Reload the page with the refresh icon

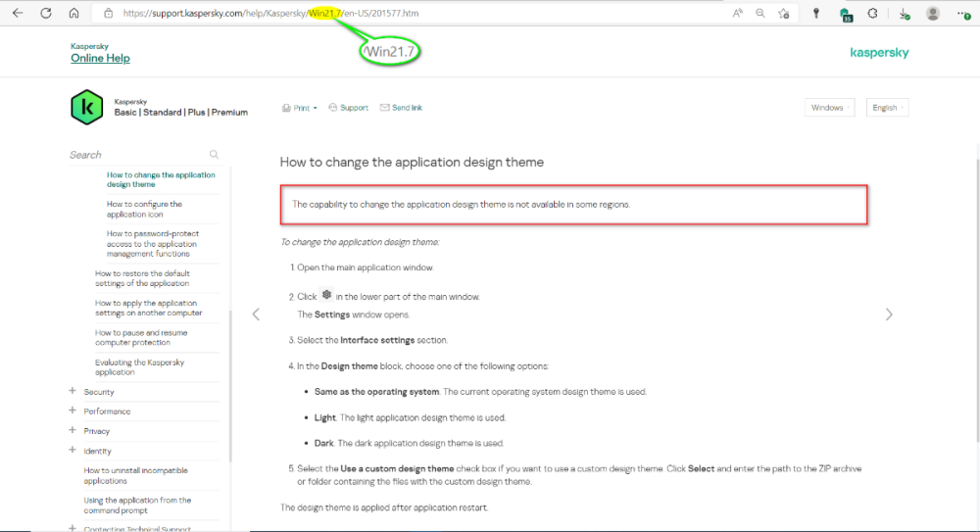click(x=46, y=13)
